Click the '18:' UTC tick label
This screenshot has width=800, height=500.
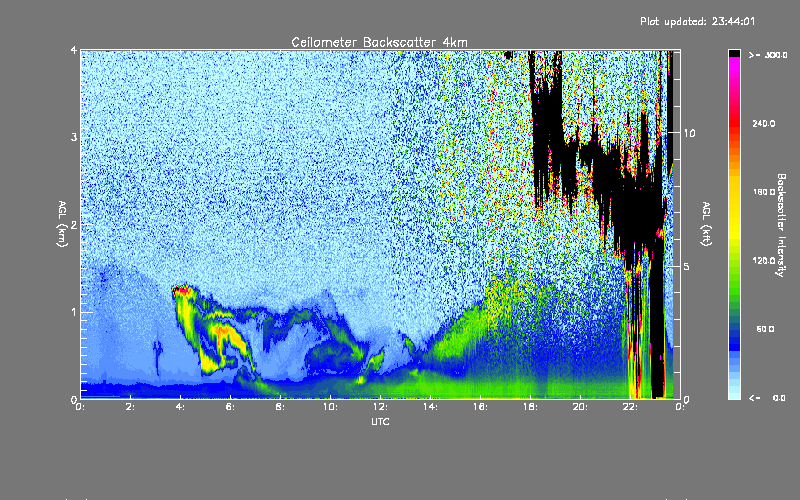tap(531, 407)
